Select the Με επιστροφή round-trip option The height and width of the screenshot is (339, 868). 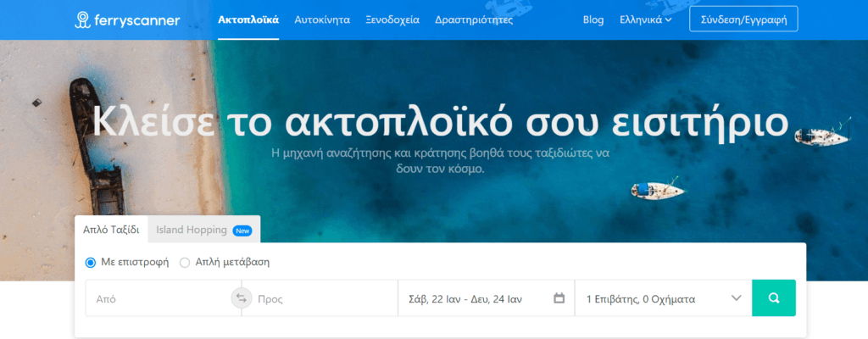pos(91,263)
